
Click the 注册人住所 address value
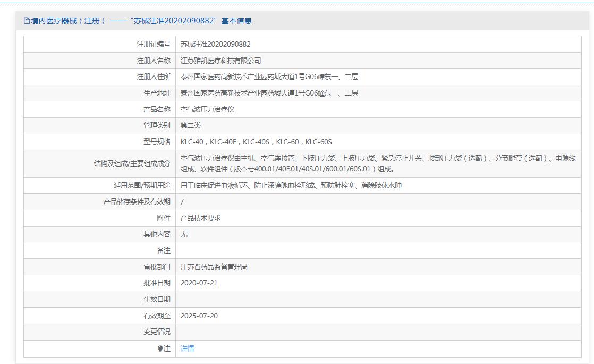(x=269, y=76)
